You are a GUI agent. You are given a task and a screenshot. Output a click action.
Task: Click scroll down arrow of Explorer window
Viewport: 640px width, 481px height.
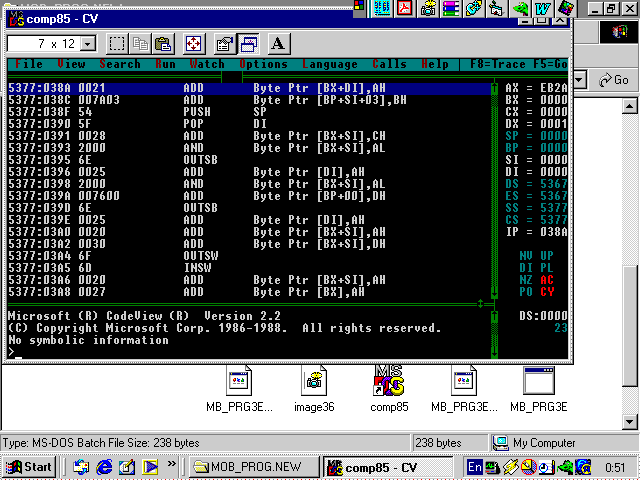pos(629,422)
